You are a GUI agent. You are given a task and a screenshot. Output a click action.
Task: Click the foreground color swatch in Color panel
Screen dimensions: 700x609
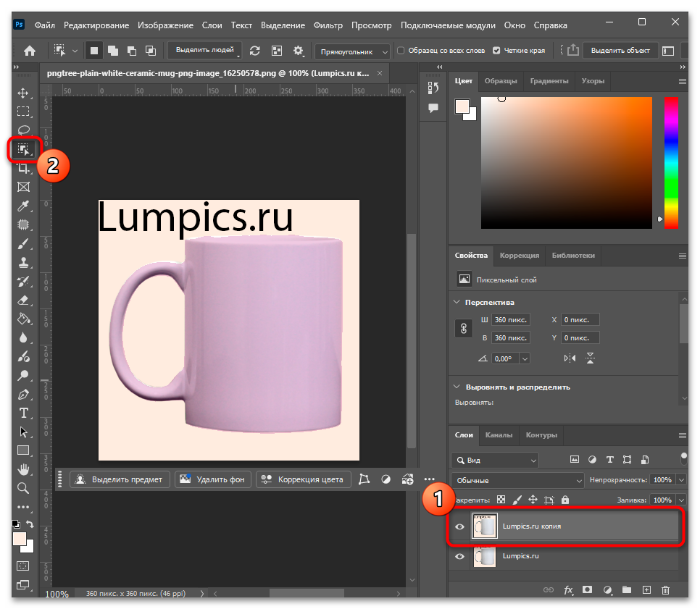coord(462,106)
